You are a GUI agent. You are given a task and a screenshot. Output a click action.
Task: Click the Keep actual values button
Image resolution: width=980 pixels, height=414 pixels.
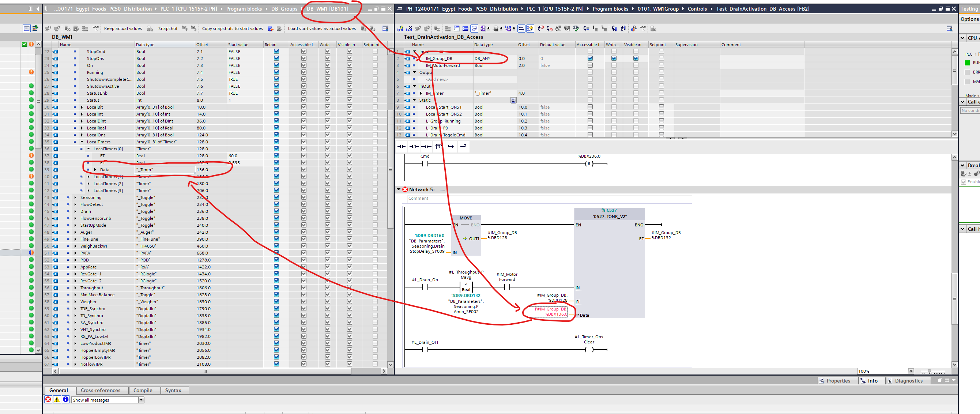coord(122,29)
